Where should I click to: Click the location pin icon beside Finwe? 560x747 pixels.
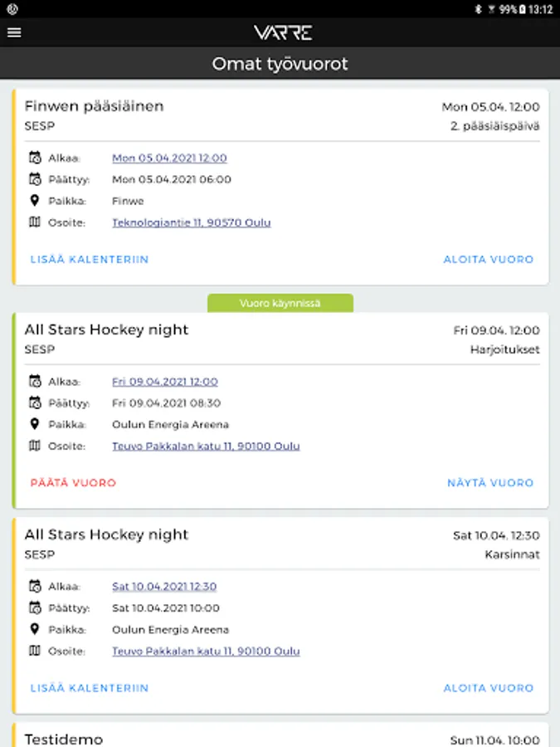(35, 201)
